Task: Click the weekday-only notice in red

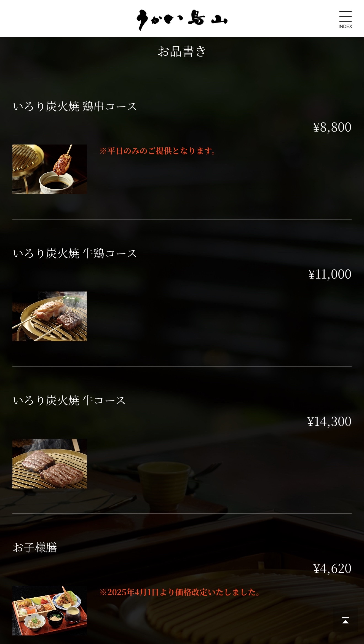Action: point(158,151)
